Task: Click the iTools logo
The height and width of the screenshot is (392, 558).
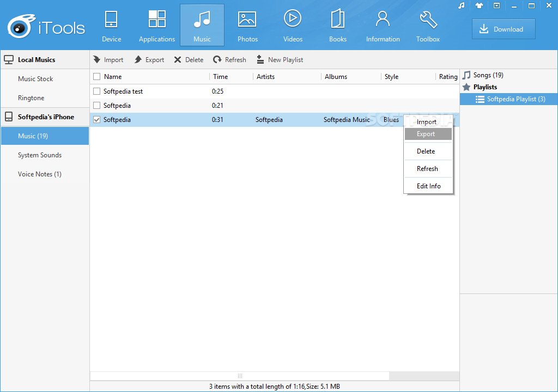Action: 46,26
